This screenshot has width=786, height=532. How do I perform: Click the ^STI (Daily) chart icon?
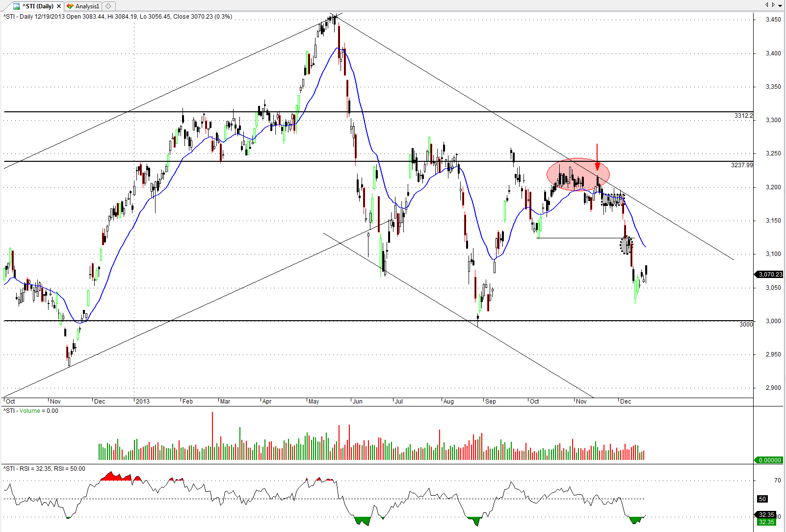coord(17,6)
